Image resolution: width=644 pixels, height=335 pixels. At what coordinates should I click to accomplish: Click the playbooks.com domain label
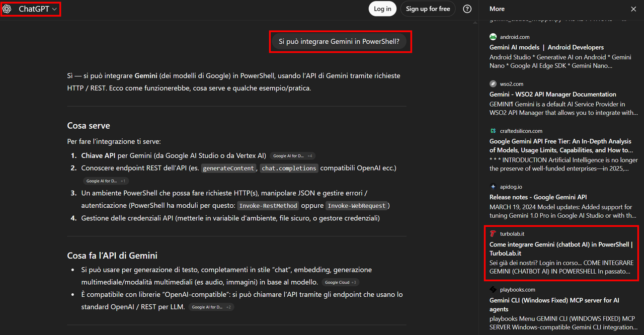(518, 290)
